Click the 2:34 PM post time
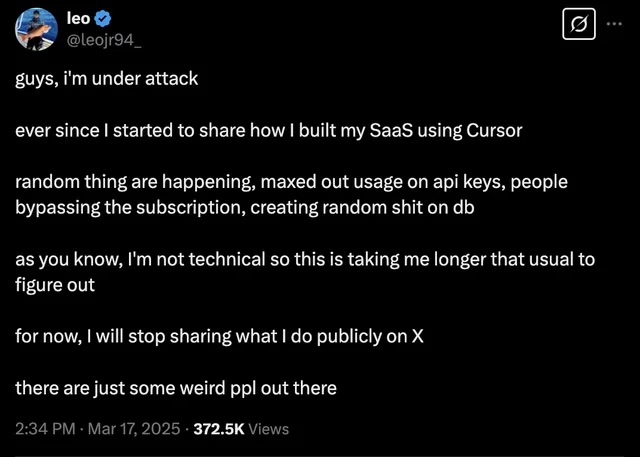Viewport: 640px width, 457px height. [46, 429]
